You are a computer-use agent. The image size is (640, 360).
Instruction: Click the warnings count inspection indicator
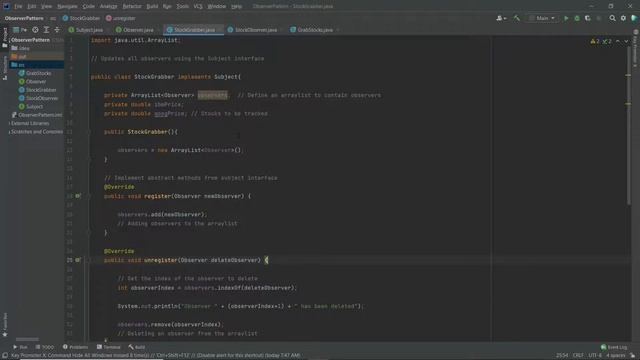tap(595, 41)
